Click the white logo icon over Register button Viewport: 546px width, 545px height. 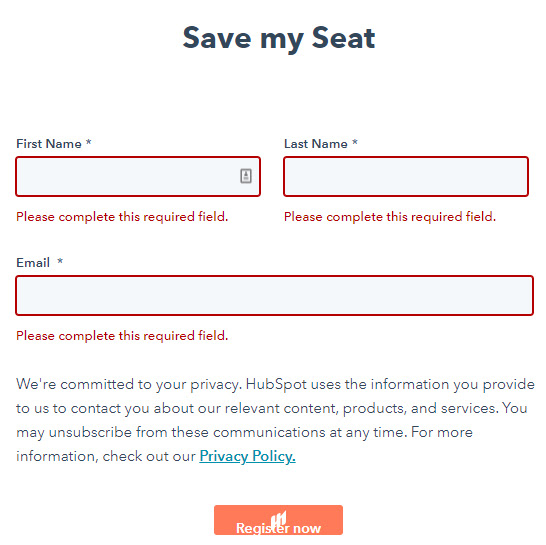(x=279, y=519)
